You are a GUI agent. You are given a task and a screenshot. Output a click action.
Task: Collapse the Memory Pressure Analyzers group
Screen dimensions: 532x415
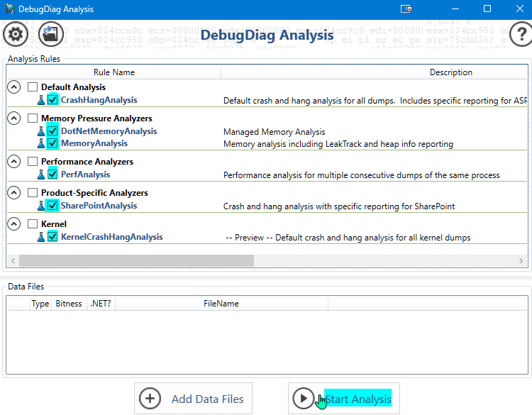[14, 118]
